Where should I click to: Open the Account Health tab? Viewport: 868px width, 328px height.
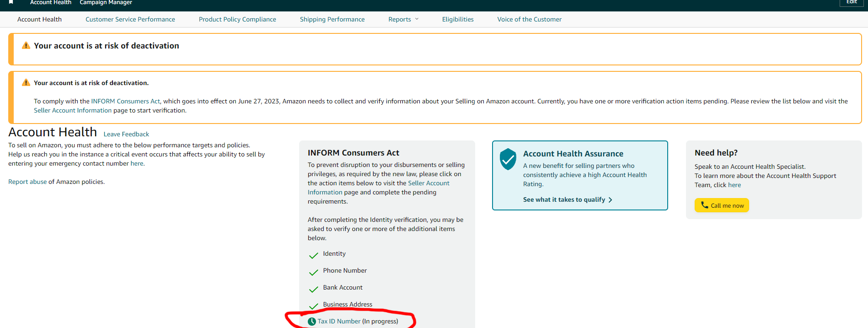(x=39, y=19)
